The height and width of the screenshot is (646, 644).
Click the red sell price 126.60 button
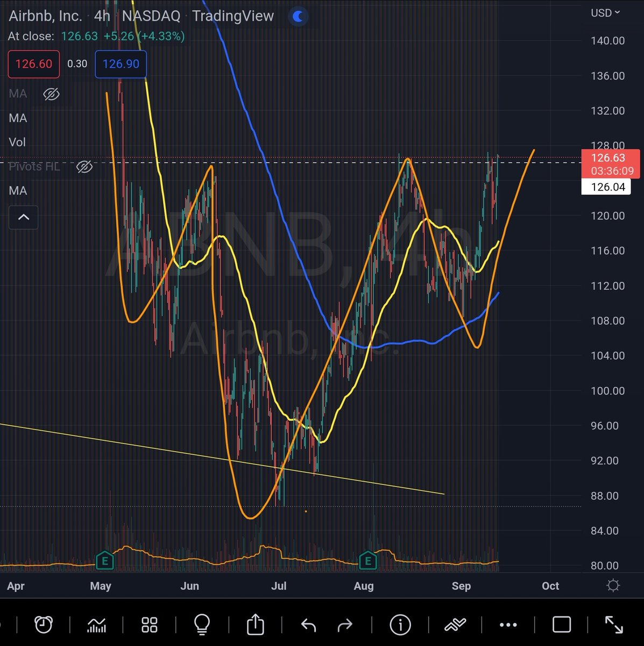[x=34, y=64]
